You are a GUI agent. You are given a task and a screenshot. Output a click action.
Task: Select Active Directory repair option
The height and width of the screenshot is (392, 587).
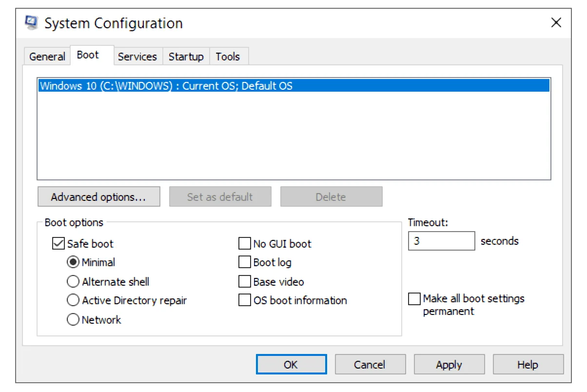[73, 301]
